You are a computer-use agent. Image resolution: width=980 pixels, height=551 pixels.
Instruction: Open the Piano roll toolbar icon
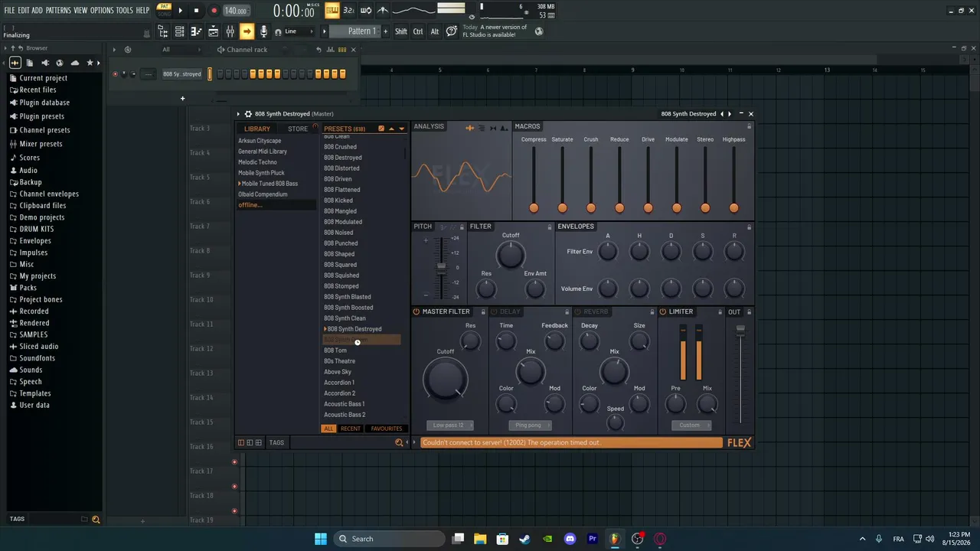click(x=196, y=31)
